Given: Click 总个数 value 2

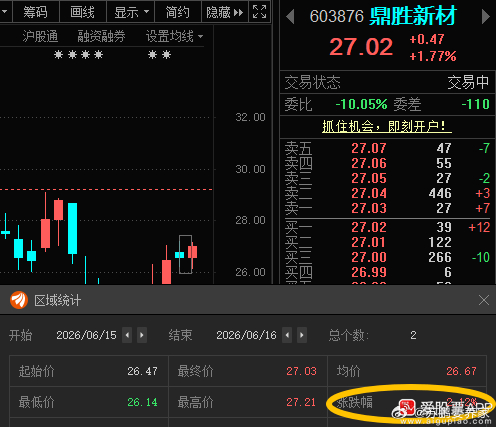Looking at the screenshot, I should click(x=413, y=335).
